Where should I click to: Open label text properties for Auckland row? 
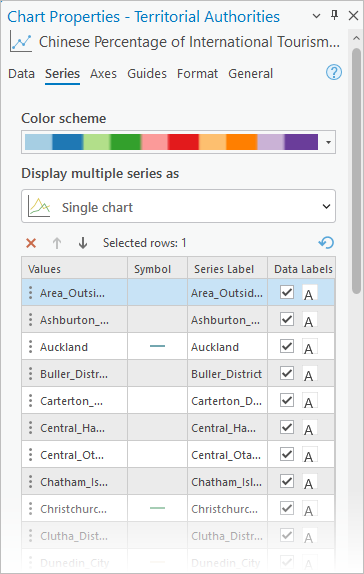click(x=309, y=347)
